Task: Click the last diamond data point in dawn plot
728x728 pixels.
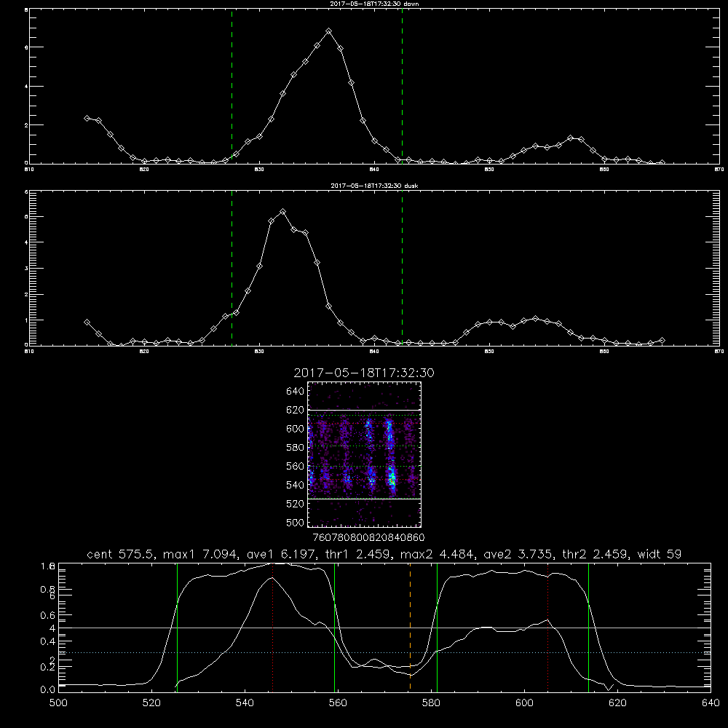Action: 662,162
